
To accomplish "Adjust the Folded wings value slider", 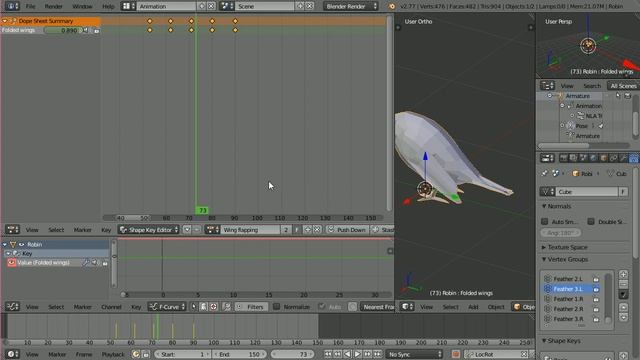I will (64, 30).
